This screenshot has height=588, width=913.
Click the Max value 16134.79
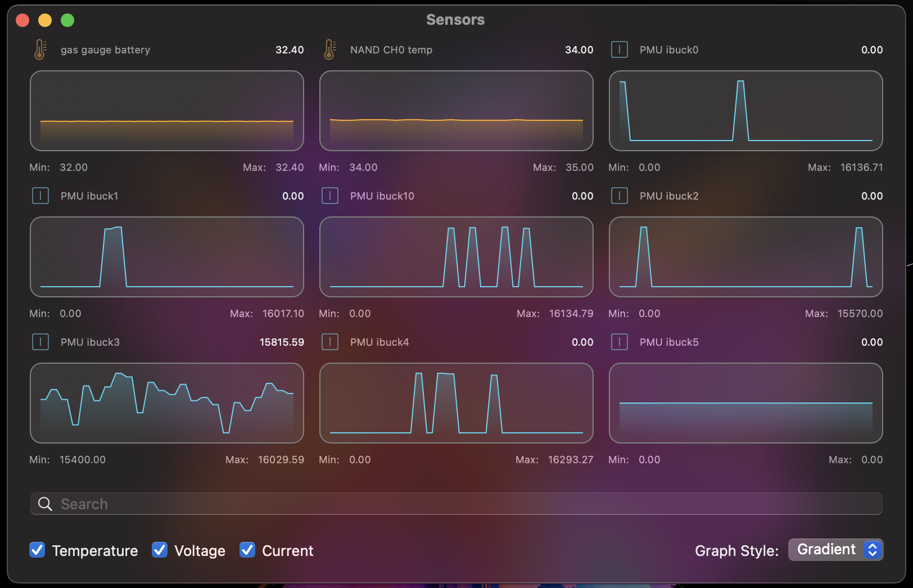(571, 314)
